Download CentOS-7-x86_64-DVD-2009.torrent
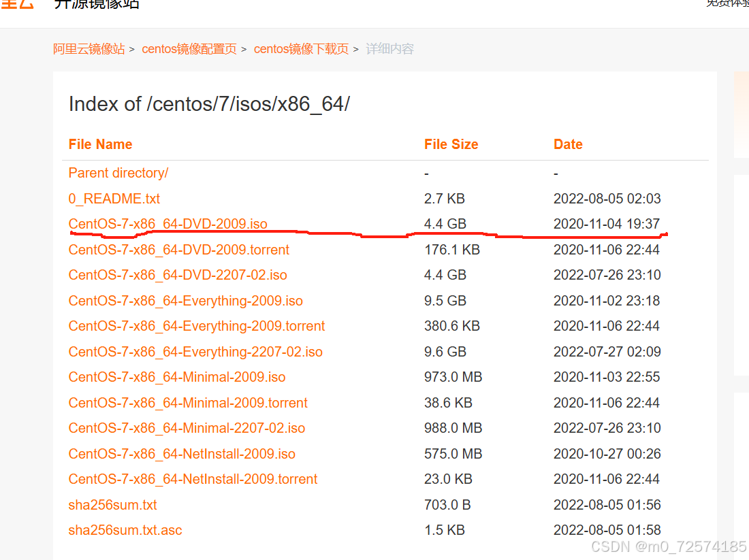The width and height of the screenshot is (749, 560). click(178, 250)
